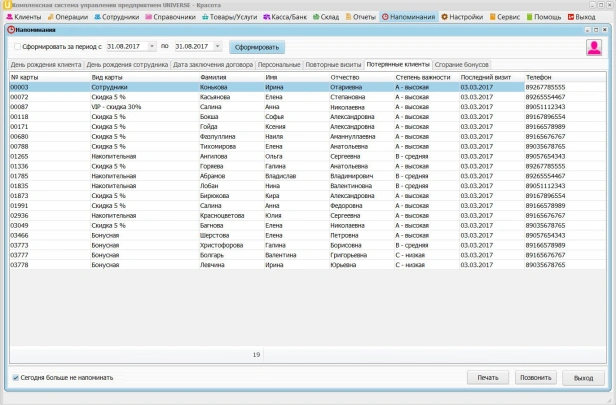Open the Клиенты menu icon
The width and height of the screenshot is (616, 405).
pyautogui.click(x=9, y=17)
